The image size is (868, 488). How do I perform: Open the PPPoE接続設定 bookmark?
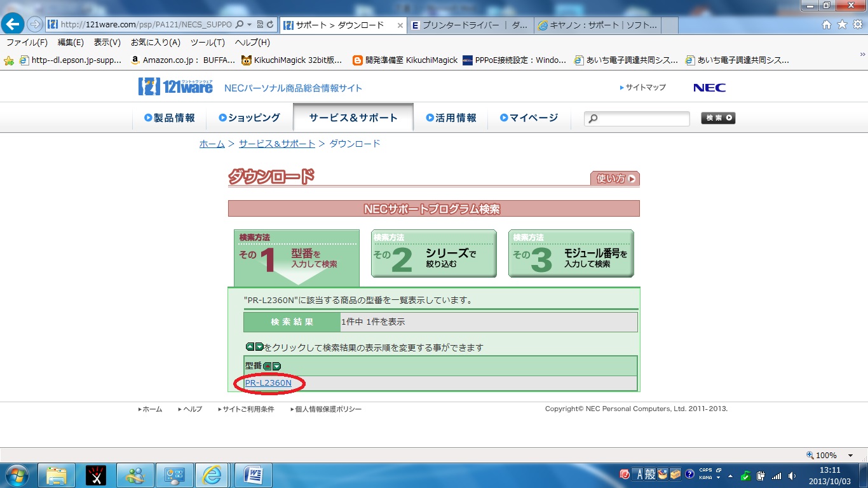515,60
